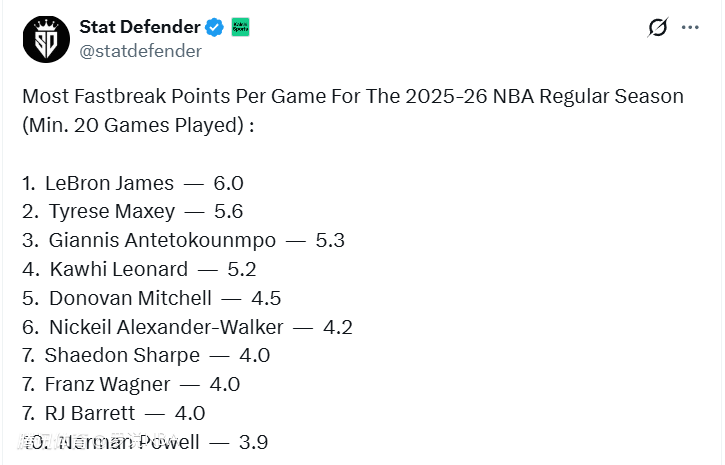Open the @statdefender handle link
Screen dimensions: 725x465
[x=140, y=50]
